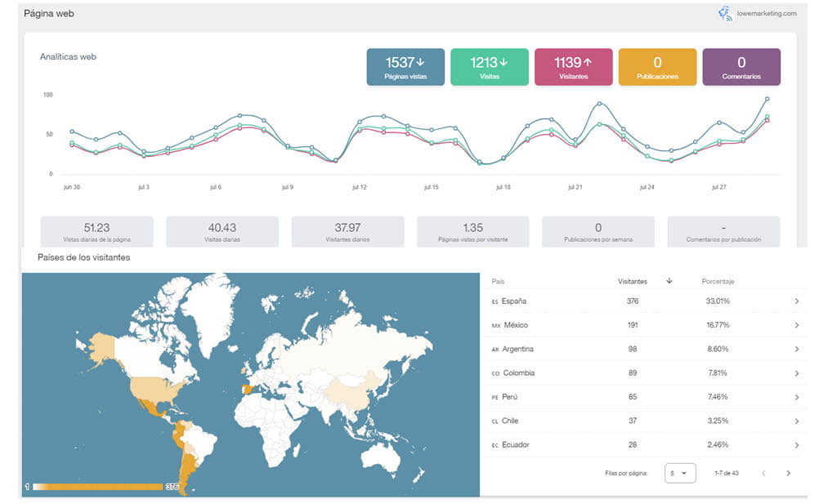Click the País column header
The height and width of the screenshot is (504, 837).
(x=498, y=282)
